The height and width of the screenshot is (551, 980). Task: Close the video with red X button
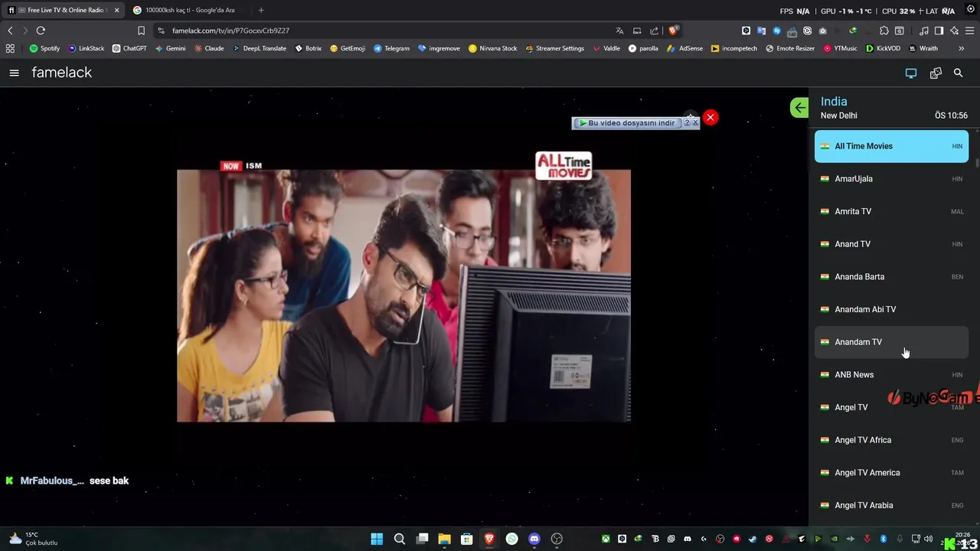click(x=710, y=117)
